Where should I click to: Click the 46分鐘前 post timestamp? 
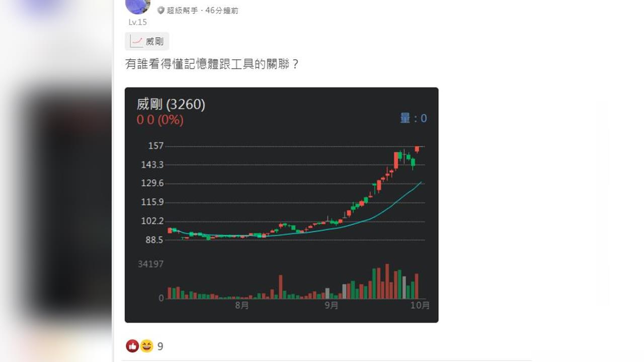[222, 11]
